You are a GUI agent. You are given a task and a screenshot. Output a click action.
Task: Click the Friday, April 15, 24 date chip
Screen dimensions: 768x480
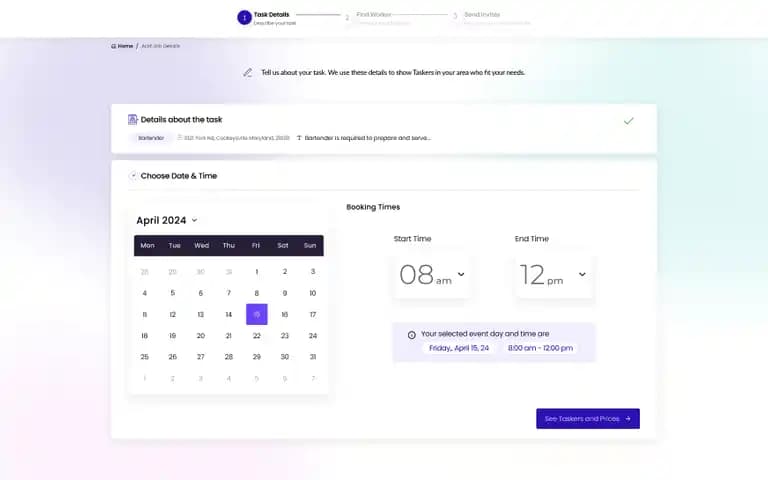459,348
